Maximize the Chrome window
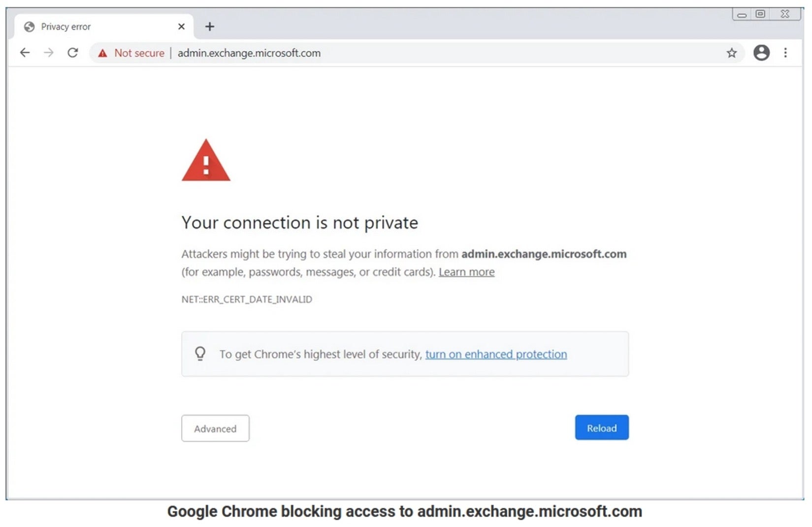The image size is (812, 527). (x=760, y=14)
